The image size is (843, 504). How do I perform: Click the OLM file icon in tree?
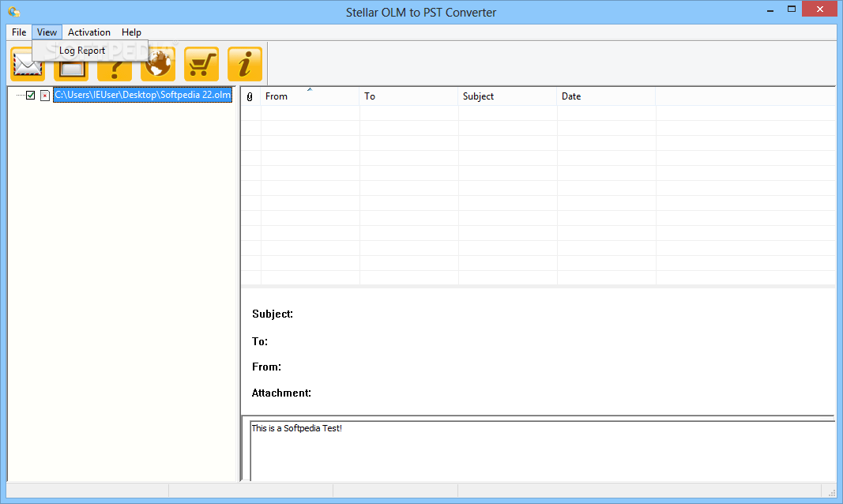[x=44, y=96]
